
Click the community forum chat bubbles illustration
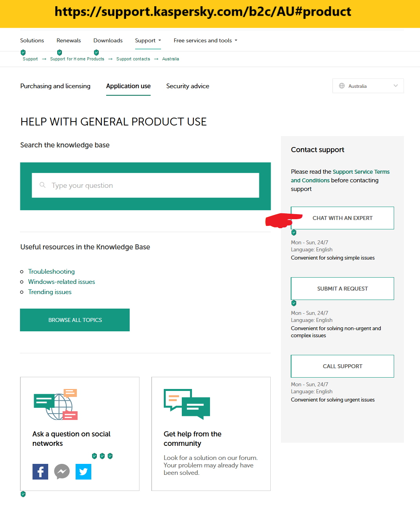coord(187,404)
